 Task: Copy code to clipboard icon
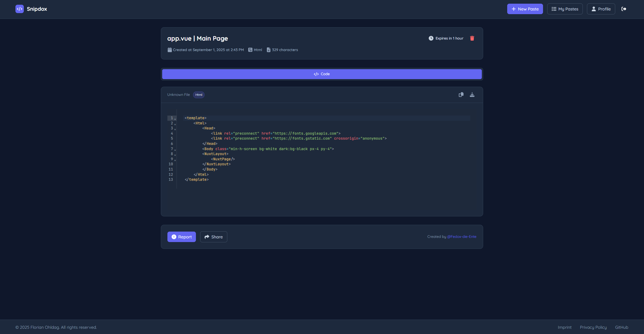point(461,95)
